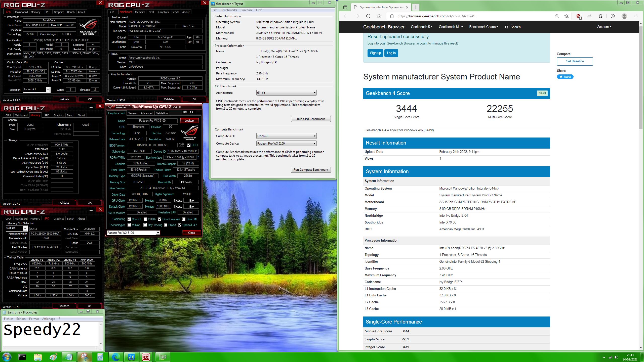
Task: Open the Slot #1 memory slot dropdown
Action: point(16,228)
